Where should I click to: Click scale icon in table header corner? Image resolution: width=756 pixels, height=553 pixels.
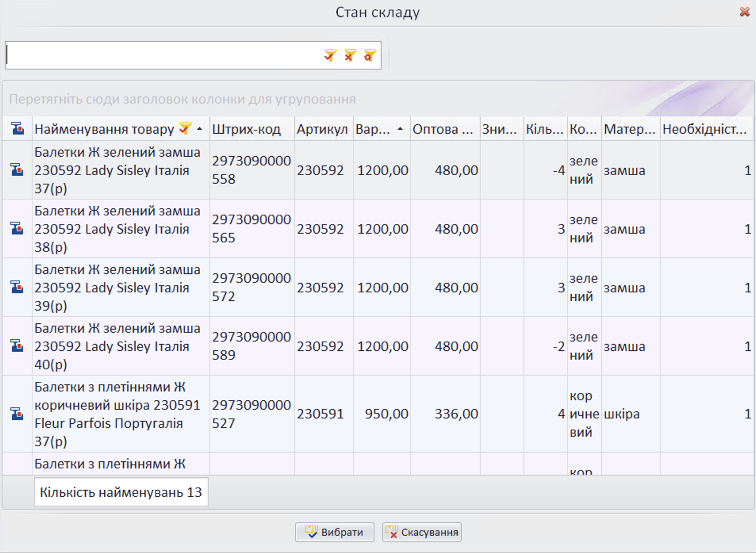click(17, 129)
